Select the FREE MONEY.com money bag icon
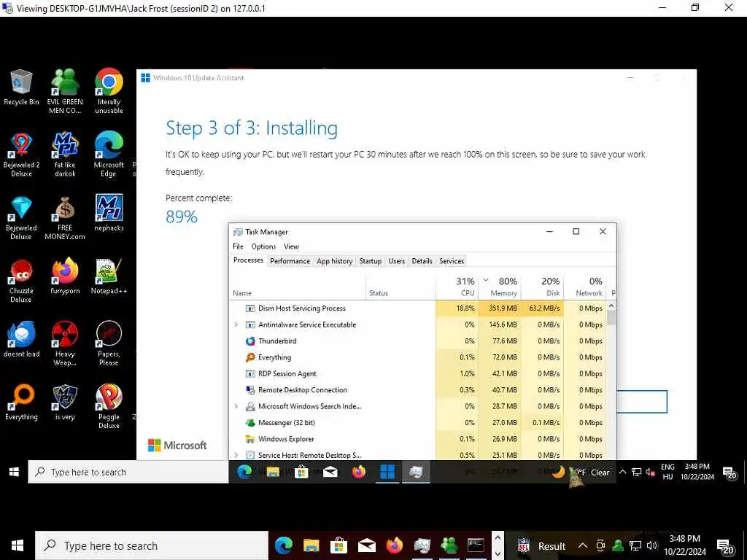This screenshot has height=560, width=747. click(65, 217)
